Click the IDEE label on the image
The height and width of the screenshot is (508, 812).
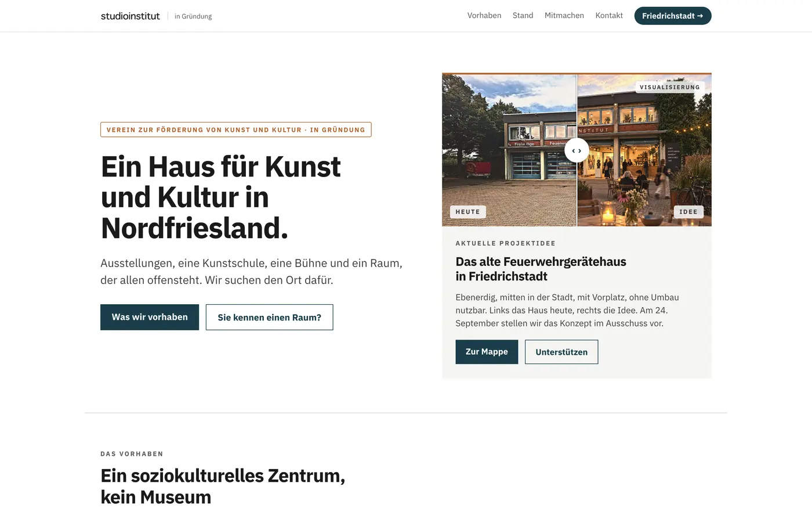tap(688, 212)
